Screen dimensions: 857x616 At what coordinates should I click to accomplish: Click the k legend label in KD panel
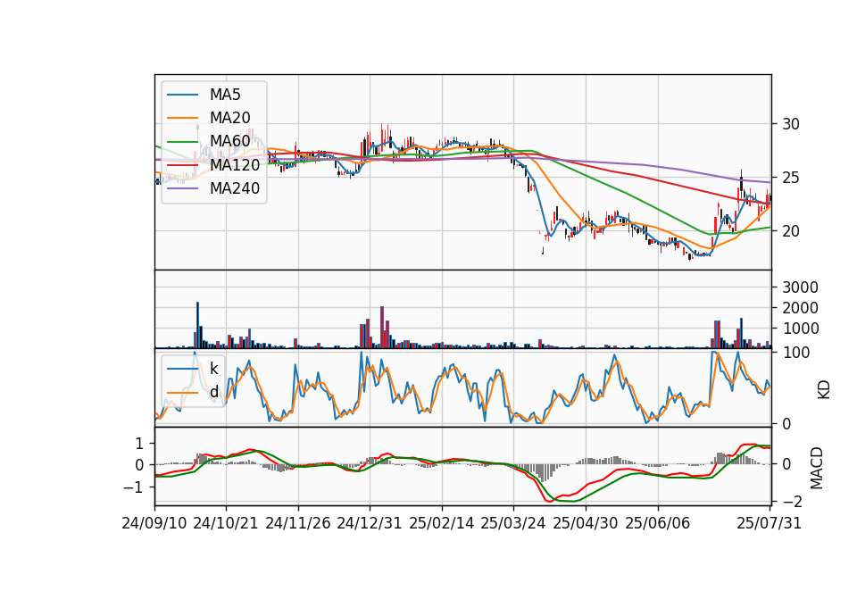coord(213,369)
